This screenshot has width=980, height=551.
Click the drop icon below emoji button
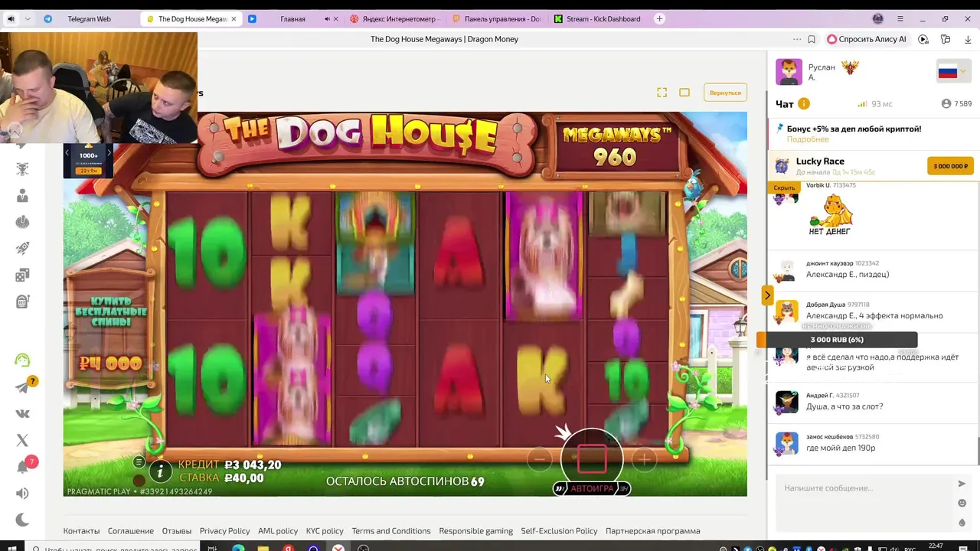click(x=962, y=523)
